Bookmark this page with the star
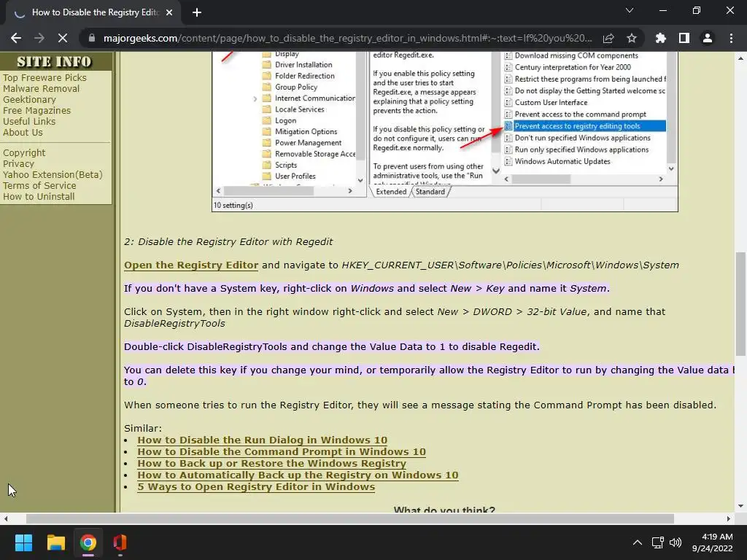Image resolution: width=747 pixels, height=560 pixels. point(632,38)
